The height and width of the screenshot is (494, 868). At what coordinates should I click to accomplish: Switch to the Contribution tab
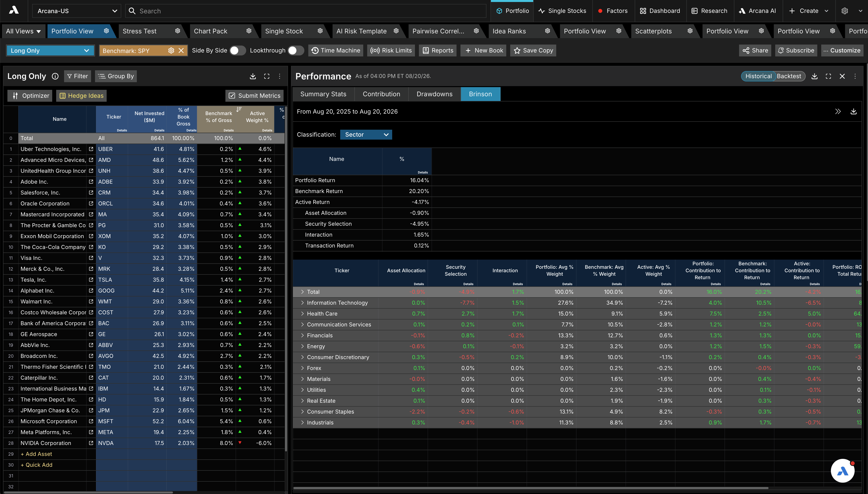381,94
